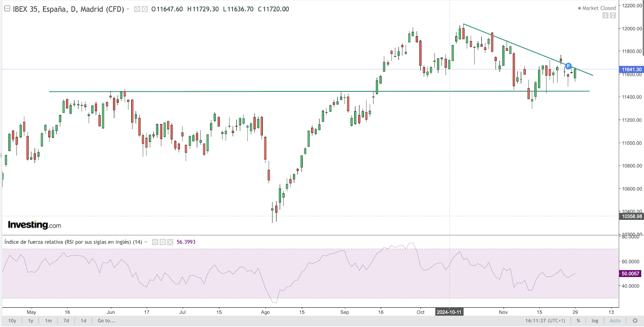This screenshot has width=644, height=327.
Task: Click the blue P marker on chart
Action: 568,66
